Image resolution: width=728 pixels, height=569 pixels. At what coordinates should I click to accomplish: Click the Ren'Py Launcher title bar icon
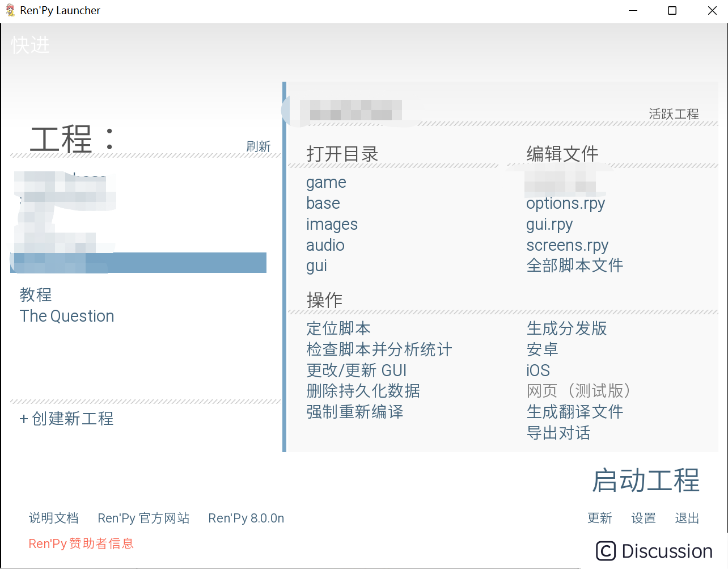coord(10,10)
